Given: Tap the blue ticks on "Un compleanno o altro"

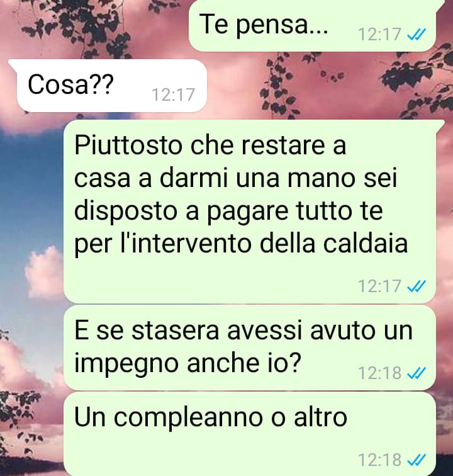Looking at the screenshot, I should (417, 460).
